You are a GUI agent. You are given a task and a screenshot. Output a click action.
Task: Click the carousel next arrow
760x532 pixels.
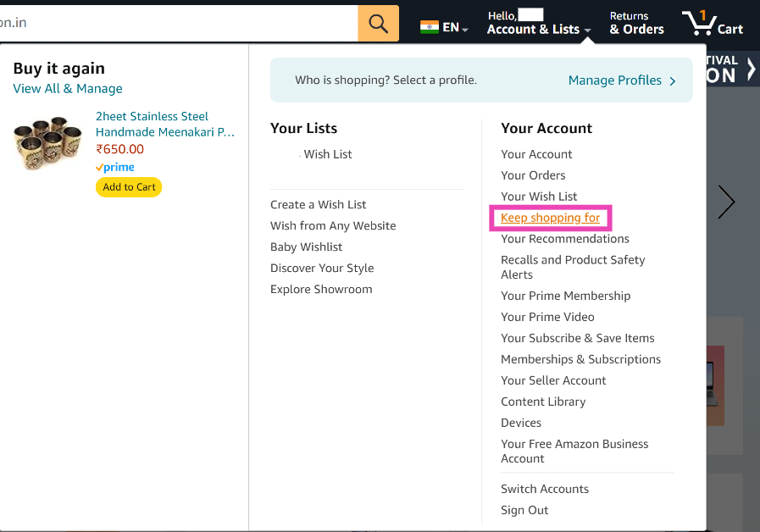tap(726, 202)
